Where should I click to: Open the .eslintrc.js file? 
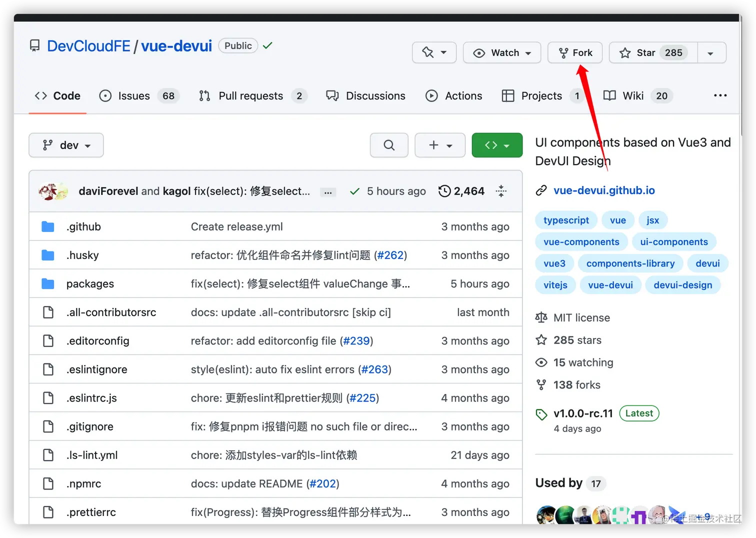point(91,397)
